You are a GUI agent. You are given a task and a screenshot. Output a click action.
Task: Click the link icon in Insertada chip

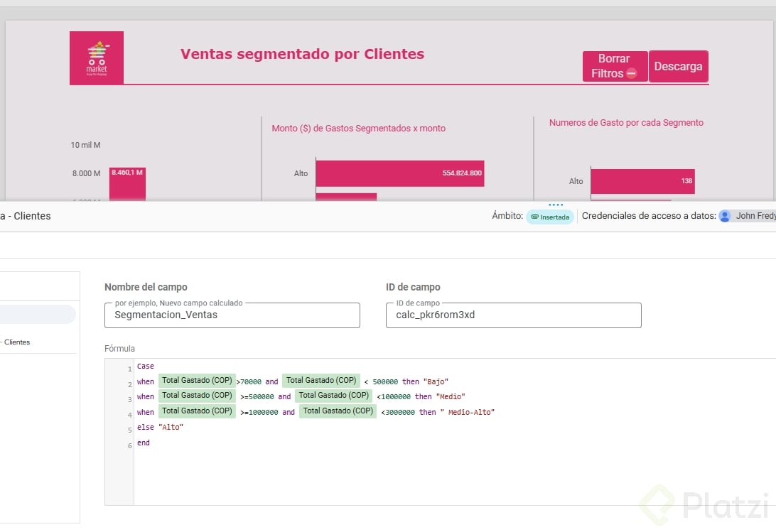point(534,217)
